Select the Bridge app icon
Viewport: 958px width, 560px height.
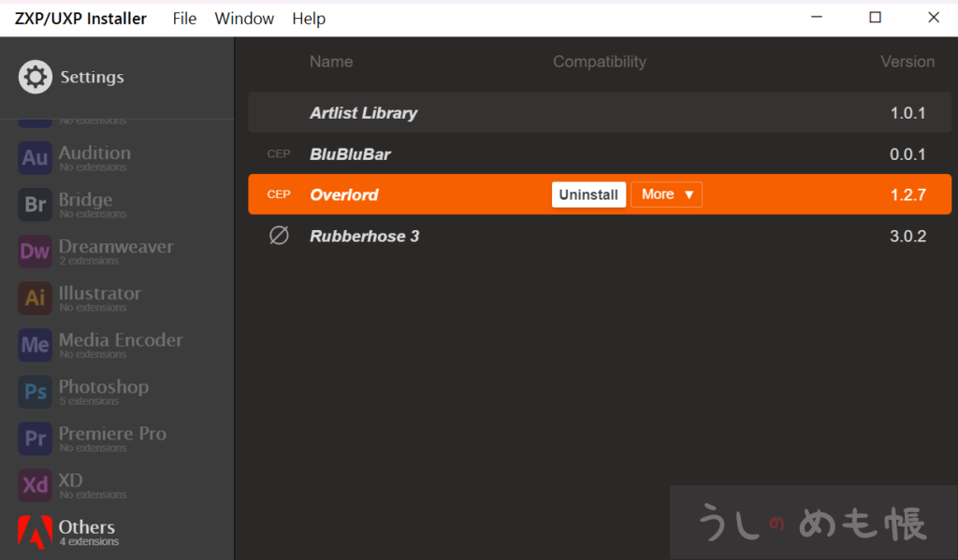pyautogui.click(x=35, y=205)
